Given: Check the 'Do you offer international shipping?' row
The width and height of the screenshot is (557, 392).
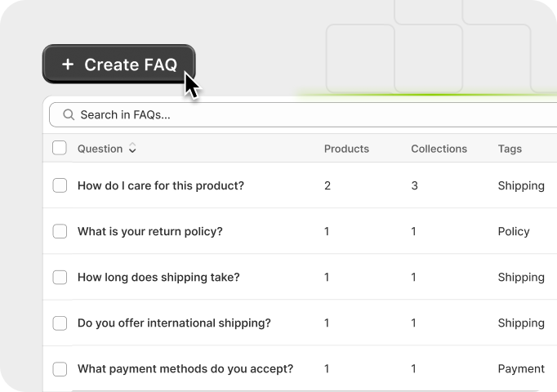Looking at the screenshot, I should pyautogui.click(x=60, y=323).
